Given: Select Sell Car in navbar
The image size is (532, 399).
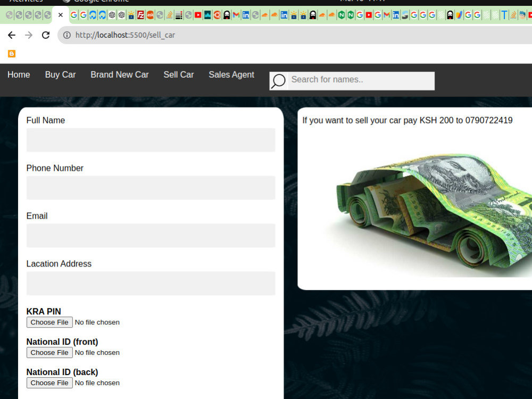Looking at the screenshot, I should 178,74.
